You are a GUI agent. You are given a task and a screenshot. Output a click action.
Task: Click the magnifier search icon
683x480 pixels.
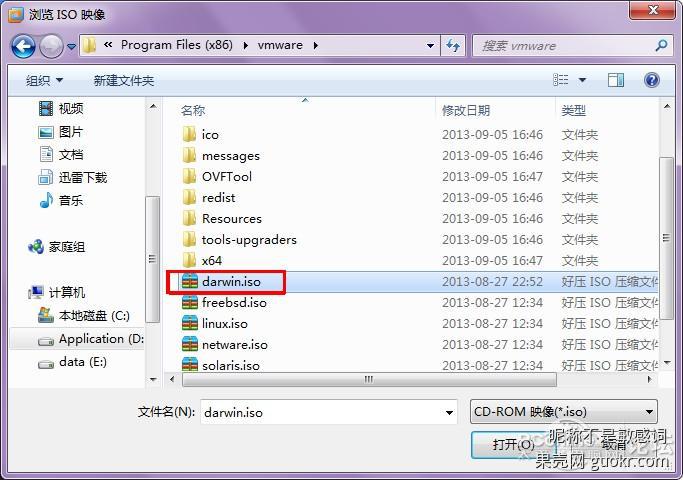(662, 45)
